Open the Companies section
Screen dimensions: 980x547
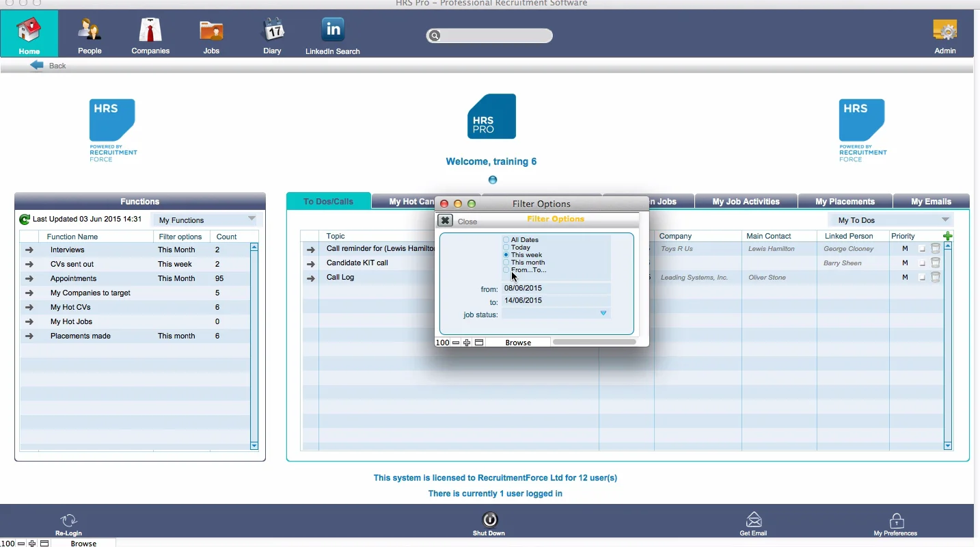coord(150,36)
